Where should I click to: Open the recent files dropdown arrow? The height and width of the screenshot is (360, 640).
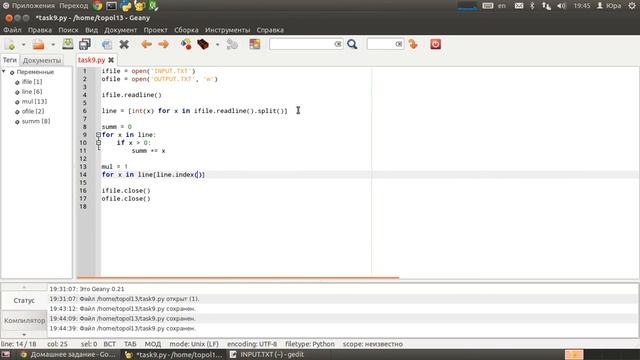tap(53, 44)
